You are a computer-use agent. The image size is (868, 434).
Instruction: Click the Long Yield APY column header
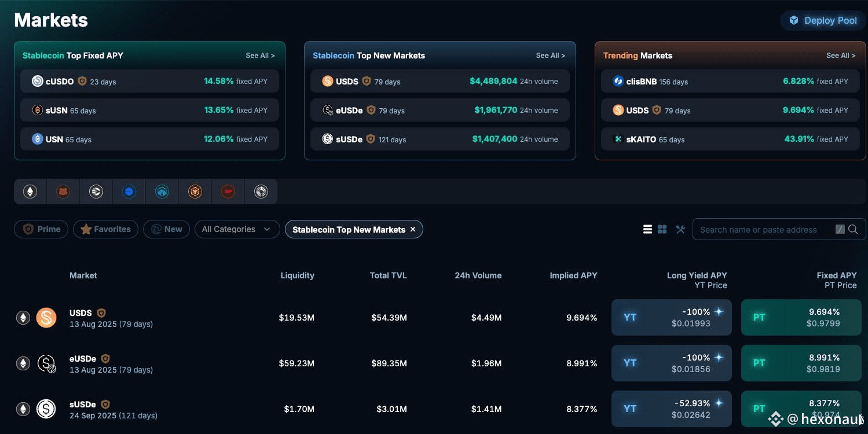pos(697,275)
